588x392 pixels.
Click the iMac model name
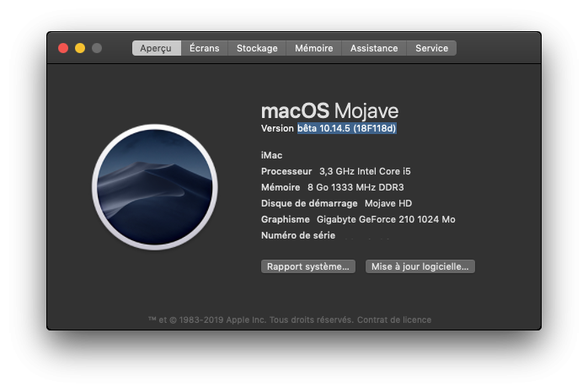point(271,155)
